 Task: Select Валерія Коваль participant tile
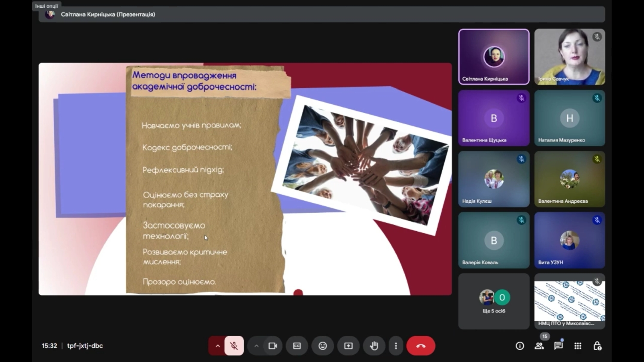click(x=494, y=240)
